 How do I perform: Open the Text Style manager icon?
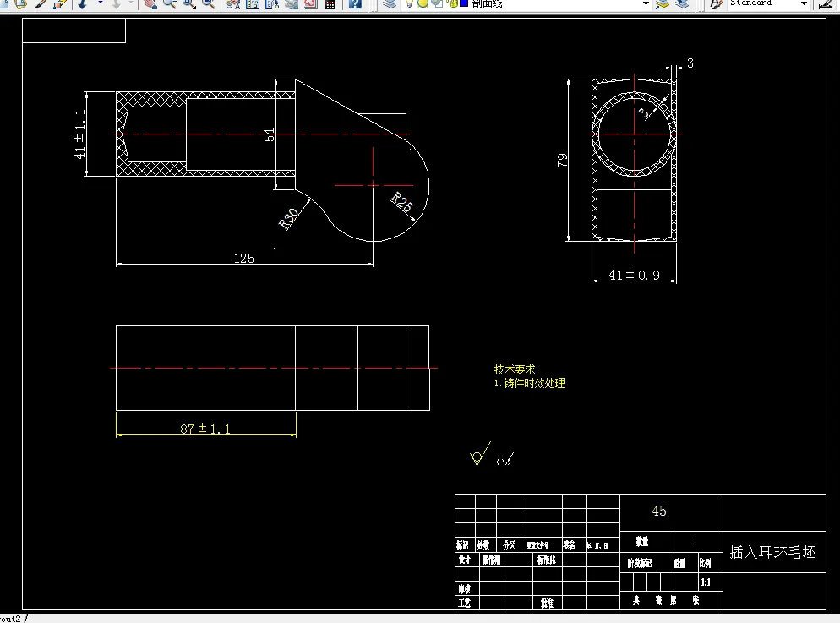[x=717, y=3]
